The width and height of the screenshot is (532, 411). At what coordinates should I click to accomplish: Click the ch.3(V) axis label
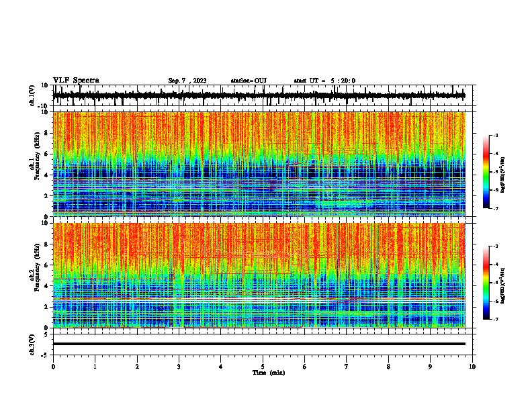[32, 345]
